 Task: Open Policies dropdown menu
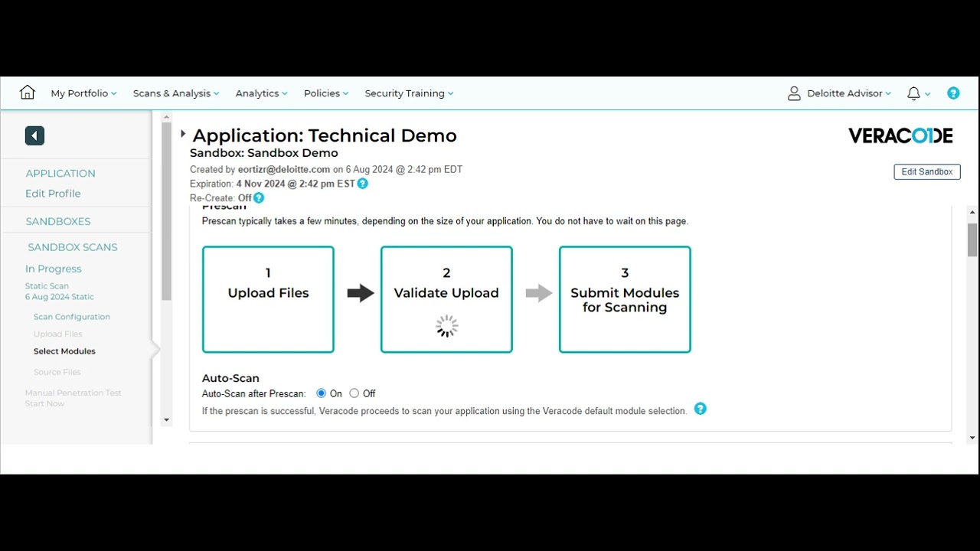tap(326, 93)
